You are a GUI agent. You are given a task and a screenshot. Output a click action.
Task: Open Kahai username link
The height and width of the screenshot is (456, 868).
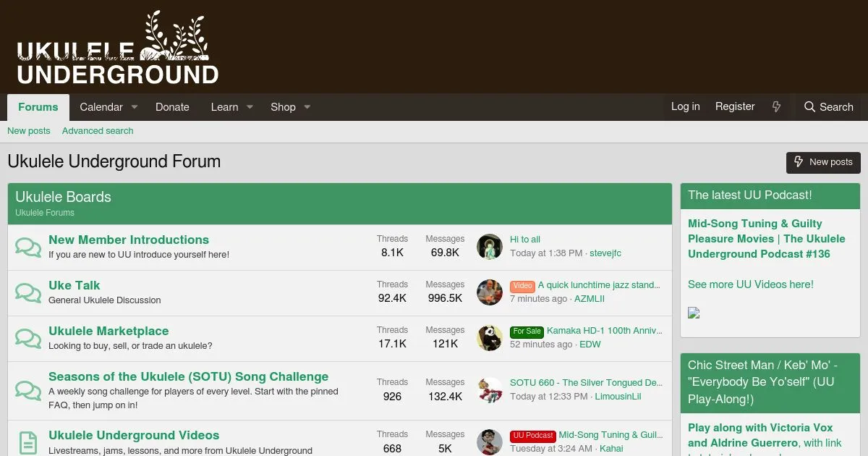(x=611, y=449)
